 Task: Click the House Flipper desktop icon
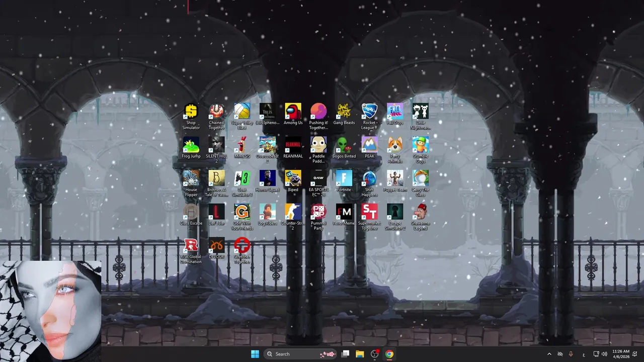(191, 184)
